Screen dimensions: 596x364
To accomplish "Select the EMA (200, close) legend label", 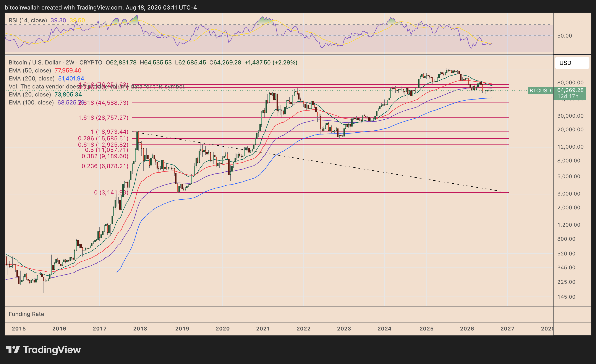I will coord(32,79).
